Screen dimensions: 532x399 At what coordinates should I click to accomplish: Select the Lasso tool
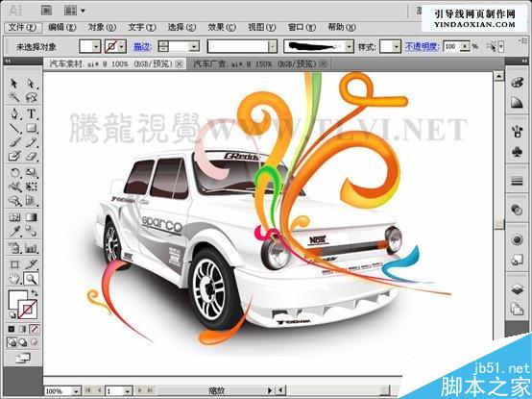pyautogui.click(x=31, y=97)
